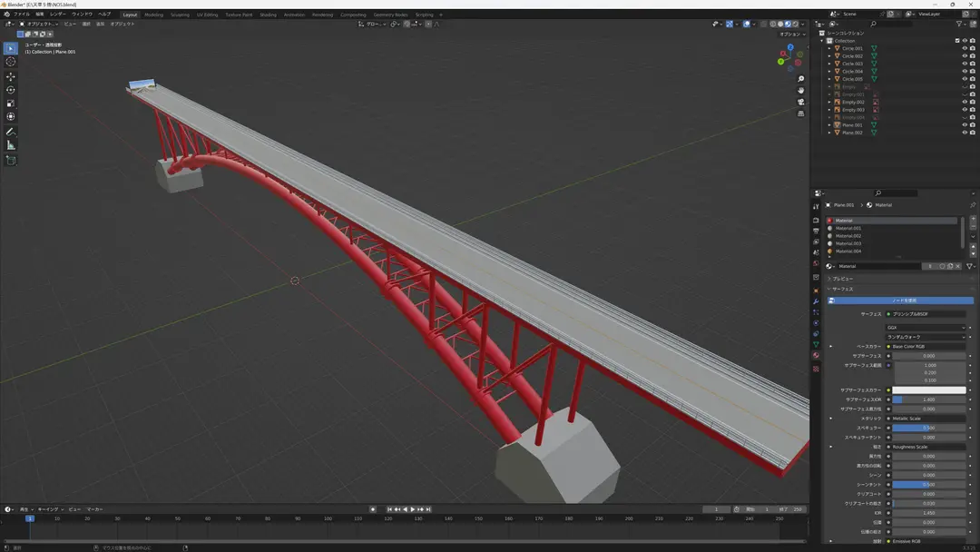Screen dimensions: 980x552
Task: Hide Circle.001 in viewport
Action: (x=965, y=48)
